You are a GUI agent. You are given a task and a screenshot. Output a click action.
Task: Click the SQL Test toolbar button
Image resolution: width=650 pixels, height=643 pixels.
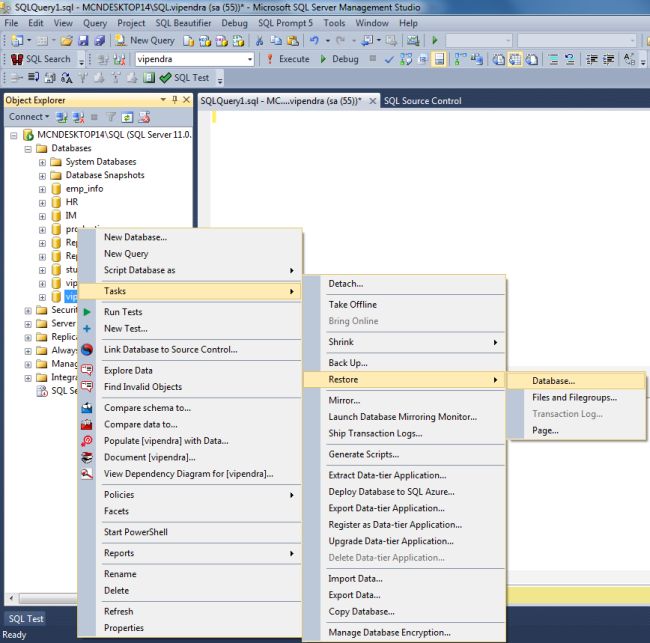(x=184, y=77)
